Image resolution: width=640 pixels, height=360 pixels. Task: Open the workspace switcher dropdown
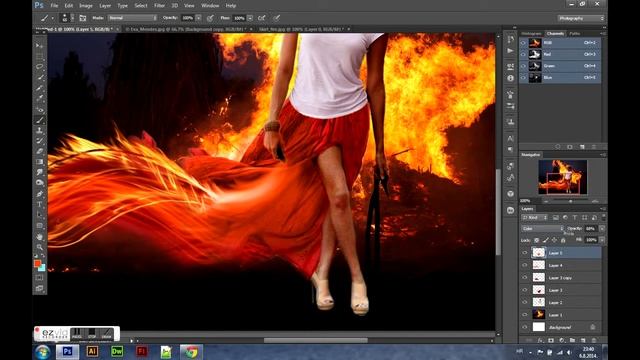coord(581,18)
